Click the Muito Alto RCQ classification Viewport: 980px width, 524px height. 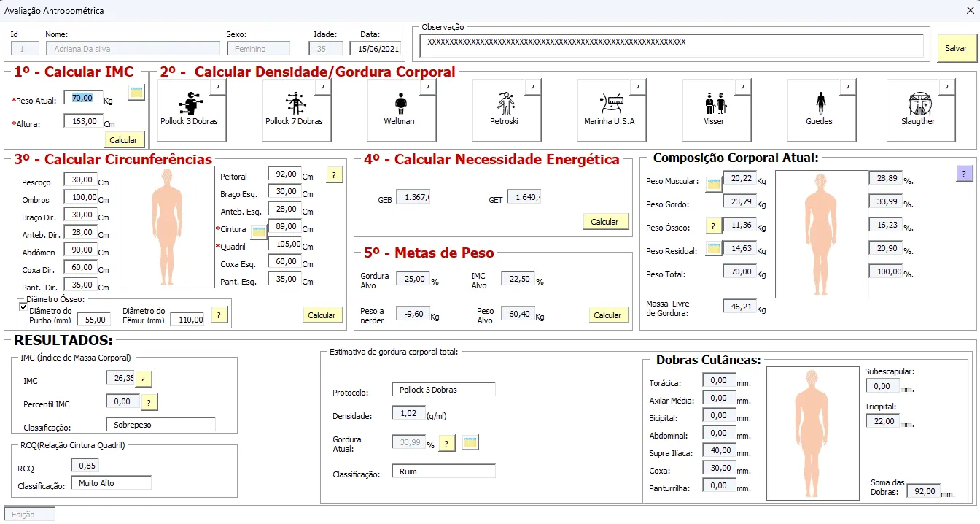click(96, 483)
